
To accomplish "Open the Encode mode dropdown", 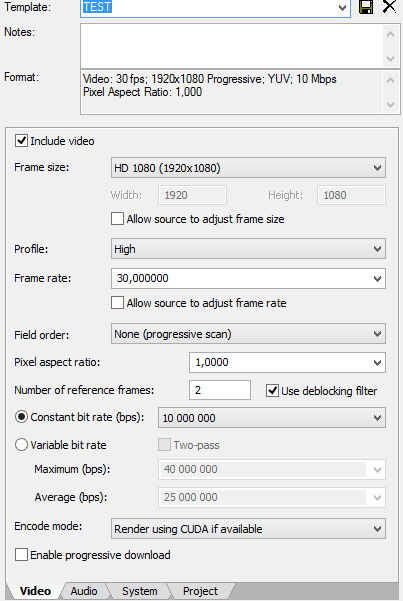I will 248,529.
